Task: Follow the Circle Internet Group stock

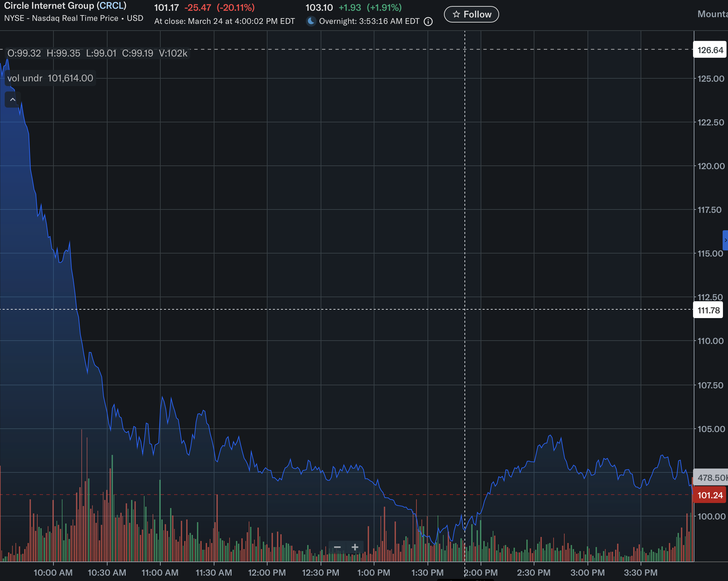Action: [x=471, y=14]
